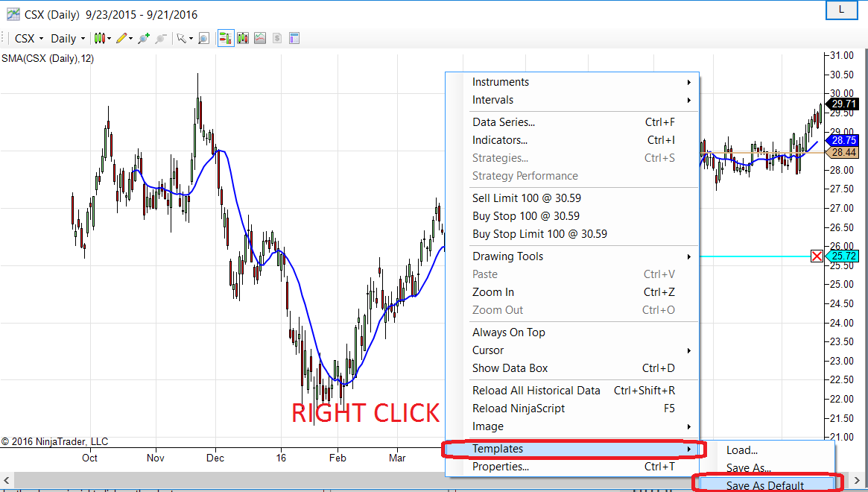Click the greyed Zoom Out menu entry
This screenshot has height=492, width=868.
[572, 310]
